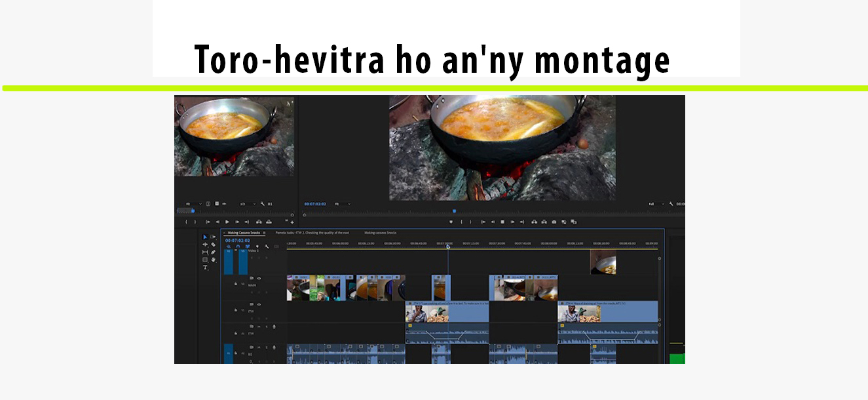Screen dimensions: 868x400
Task: Click Lift button in Program monitor
Action: [534, 222]
